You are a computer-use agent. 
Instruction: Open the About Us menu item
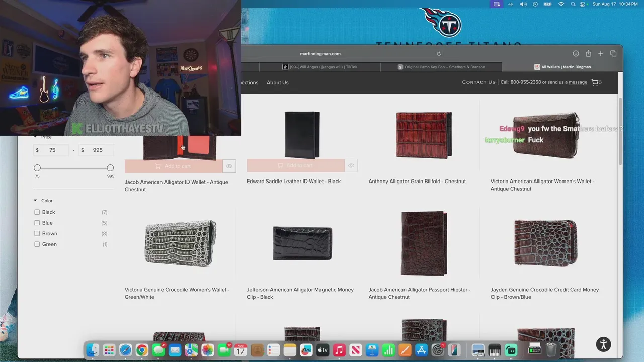[x=277, y=82]
